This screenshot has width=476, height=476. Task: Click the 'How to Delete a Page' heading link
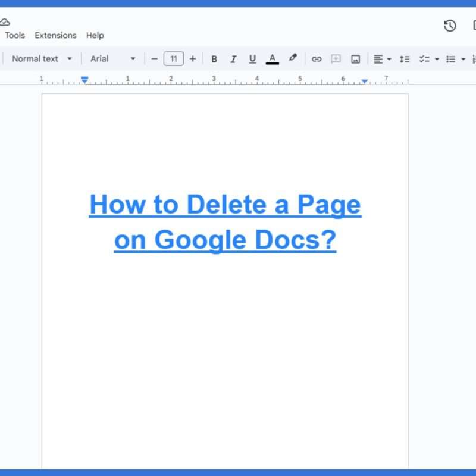(225, 205)
